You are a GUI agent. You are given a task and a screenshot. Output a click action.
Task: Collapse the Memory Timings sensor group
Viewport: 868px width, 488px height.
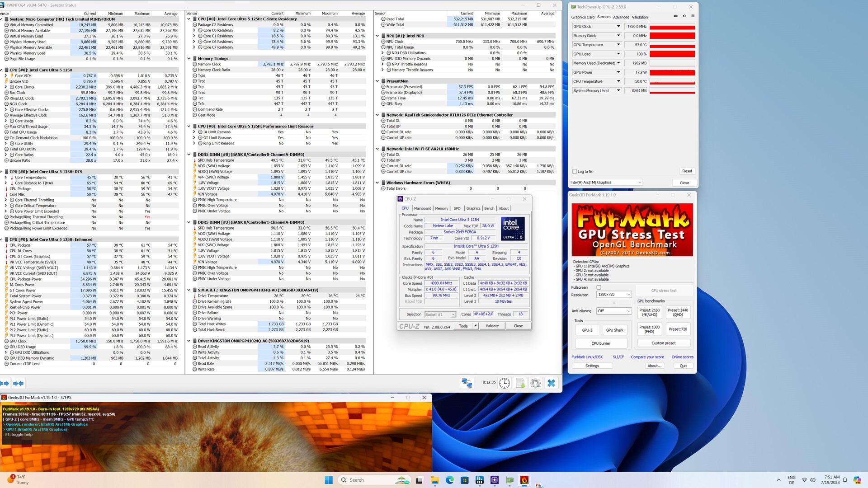click(x=189, y=59)
